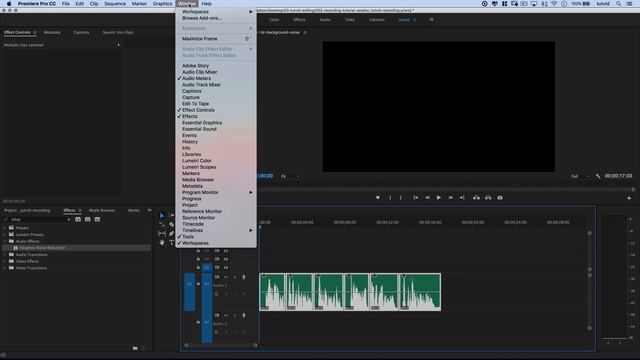The height and width of the screenshot is (360, 640).
Task: Open the Timelines submenu
Action: pos(216,231)
